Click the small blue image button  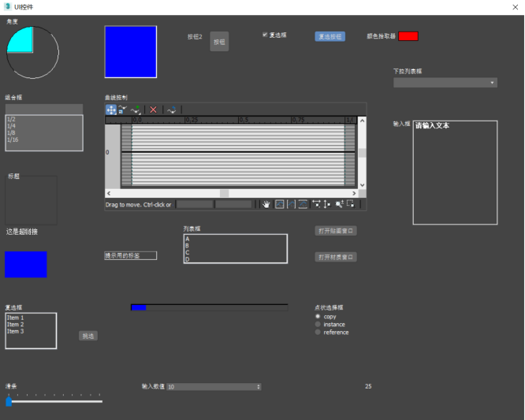coord(26,265)
